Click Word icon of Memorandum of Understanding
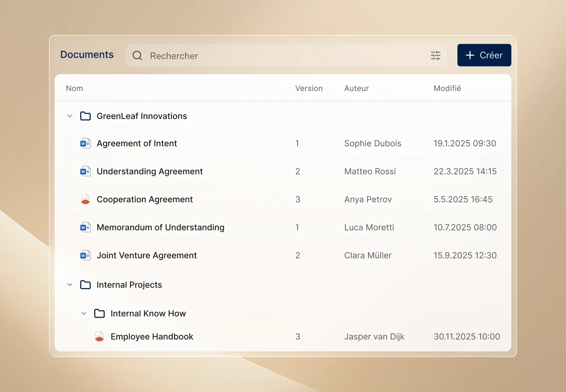The image size is (566, 392). tap(85, 227)
